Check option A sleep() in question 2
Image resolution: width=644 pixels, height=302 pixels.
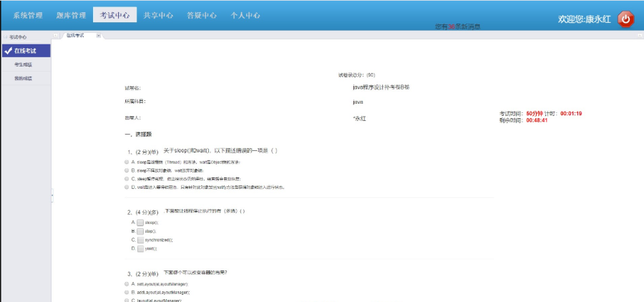(140, 223)
